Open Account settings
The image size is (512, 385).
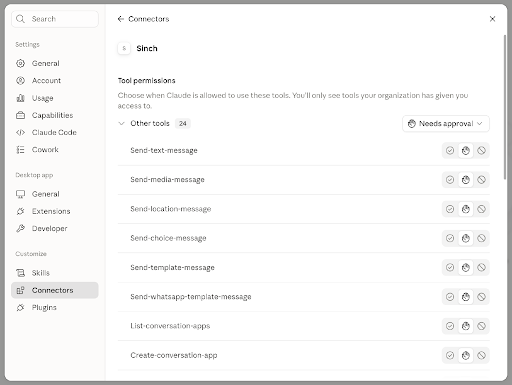[55, 81]
